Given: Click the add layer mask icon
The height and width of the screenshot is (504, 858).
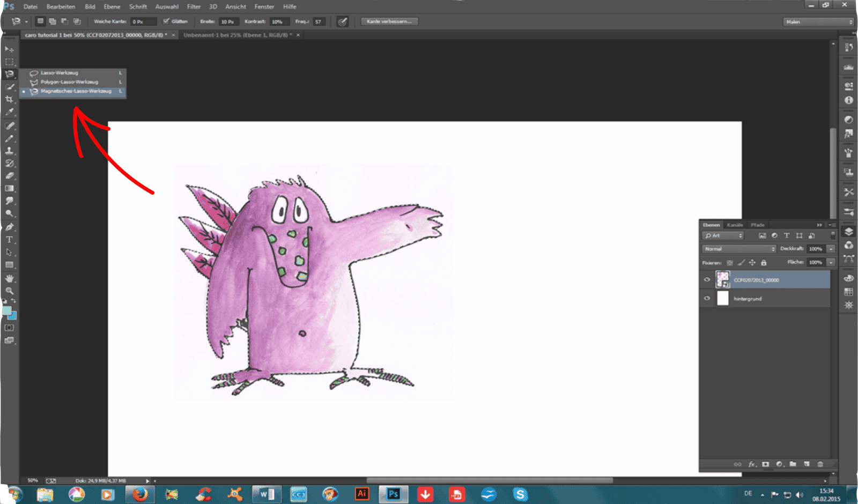Looking at the screenshot, I should click(765, 464).
